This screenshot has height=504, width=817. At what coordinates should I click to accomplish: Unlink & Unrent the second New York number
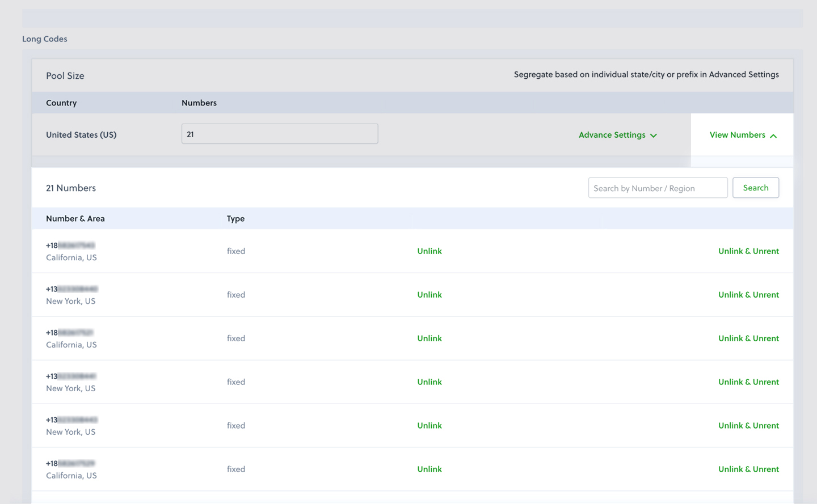pyautogui.click(x=748, y=382)
